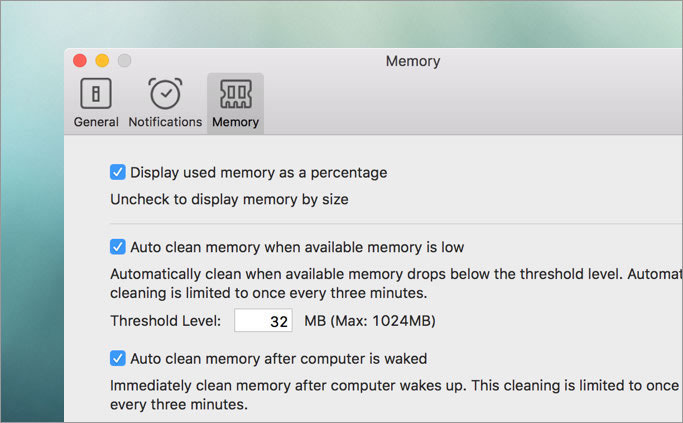Click the MB (Max: 1024MB) text

coord(370,321)
